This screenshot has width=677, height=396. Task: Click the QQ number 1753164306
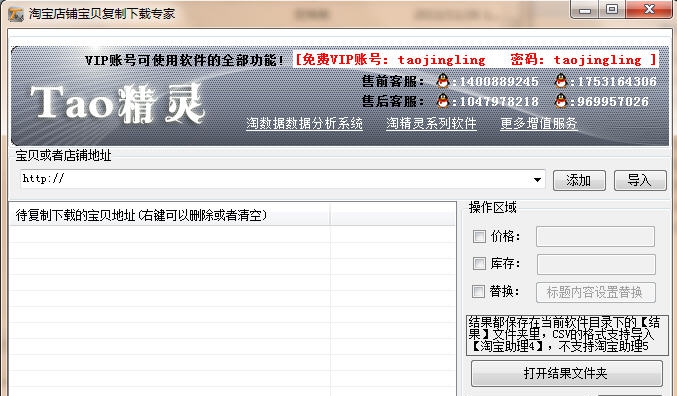point(617,82)
